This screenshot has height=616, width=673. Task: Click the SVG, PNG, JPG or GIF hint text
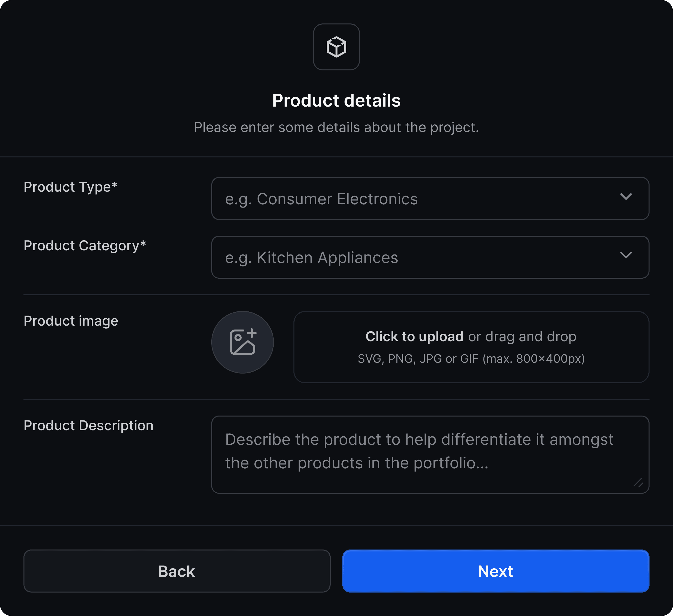point(471,359)
